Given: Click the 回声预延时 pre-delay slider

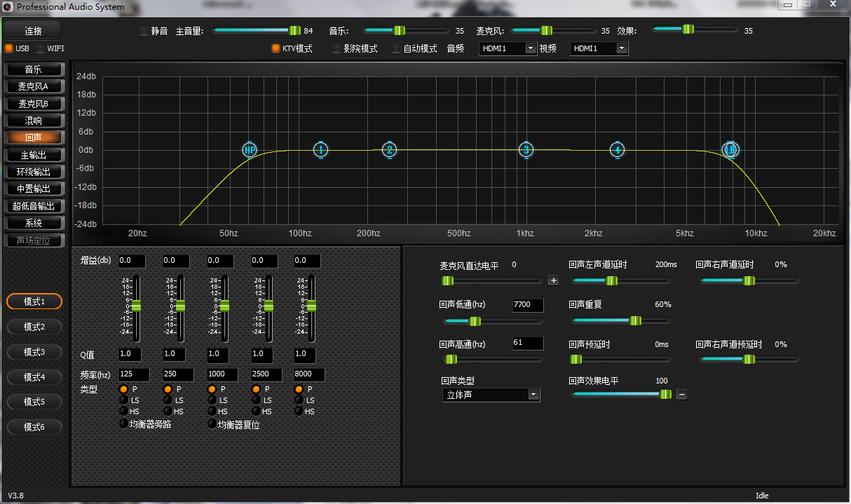Looking at the screenshot, I should pyautogui.click(x=621, y=359).
